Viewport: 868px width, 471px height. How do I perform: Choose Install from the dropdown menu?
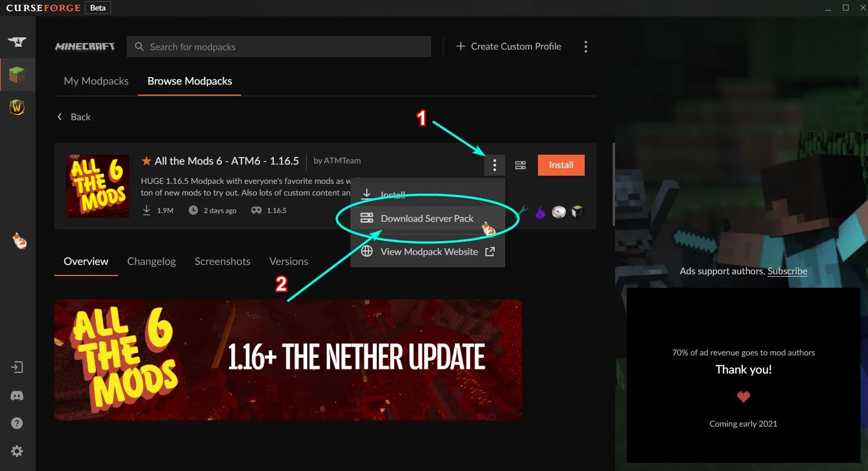428,194
